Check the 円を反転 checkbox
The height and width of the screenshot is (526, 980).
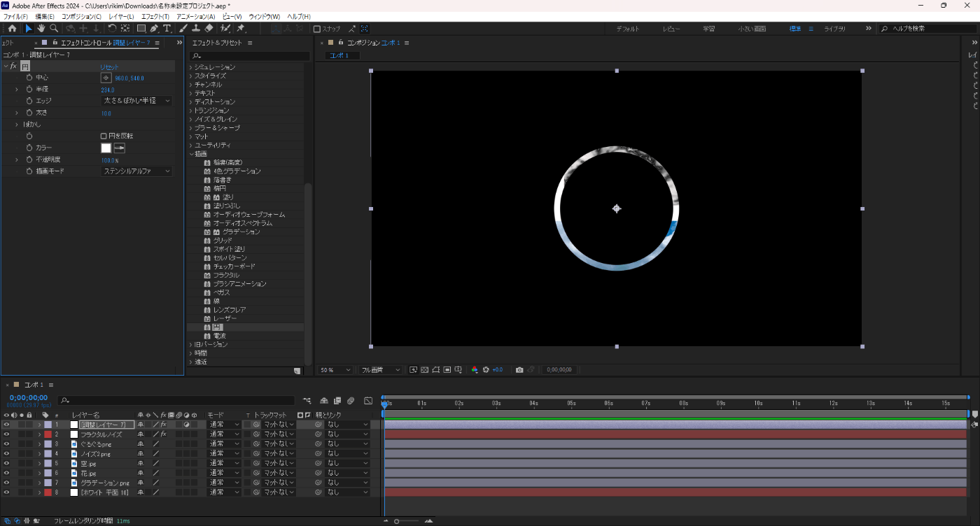104,136
